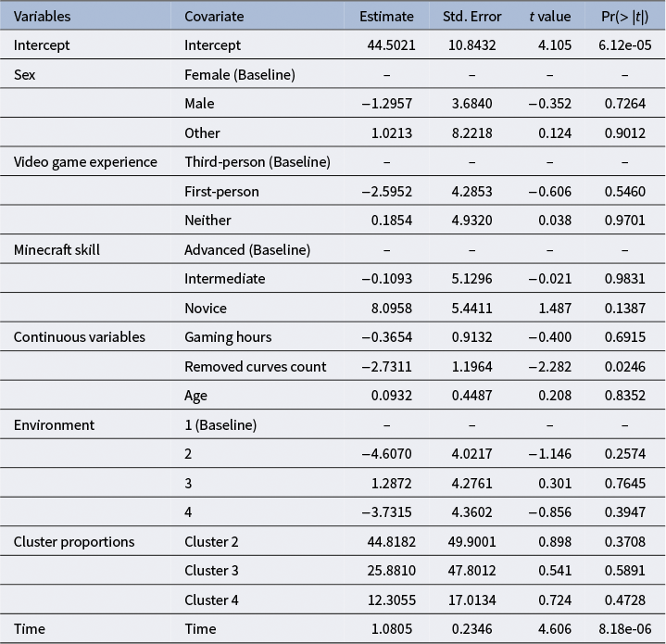Select Environment 3 std error 4.2761
The width and height of the screenshot is (666, 644).
point(471,484)
